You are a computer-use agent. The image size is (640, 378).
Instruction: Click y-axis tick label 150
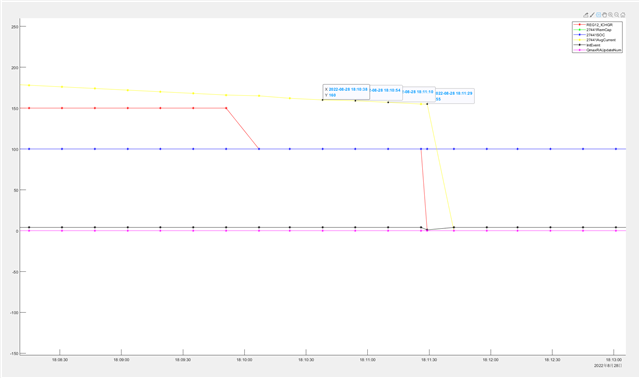click(x=15, y=109)
